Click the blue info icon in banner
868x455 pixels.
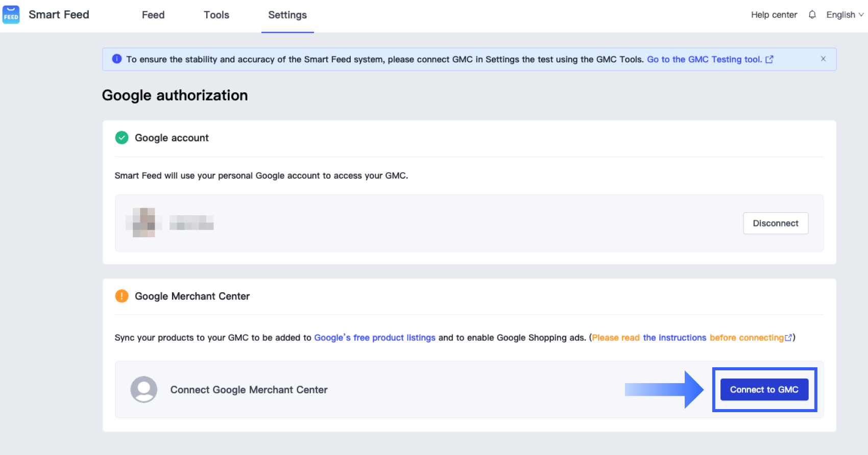click(117, 59)
